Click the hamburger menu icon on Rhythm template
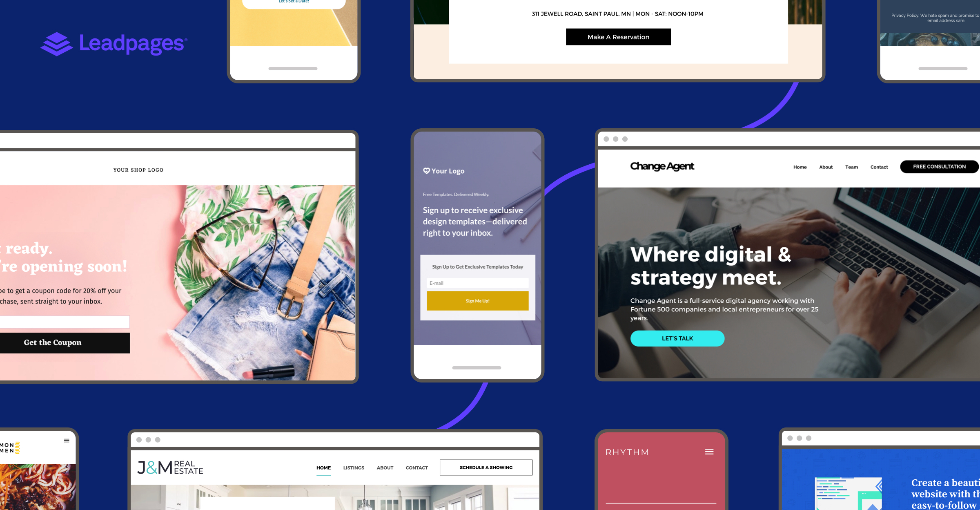Screen dimensions: 980x510 pos(710,452)
